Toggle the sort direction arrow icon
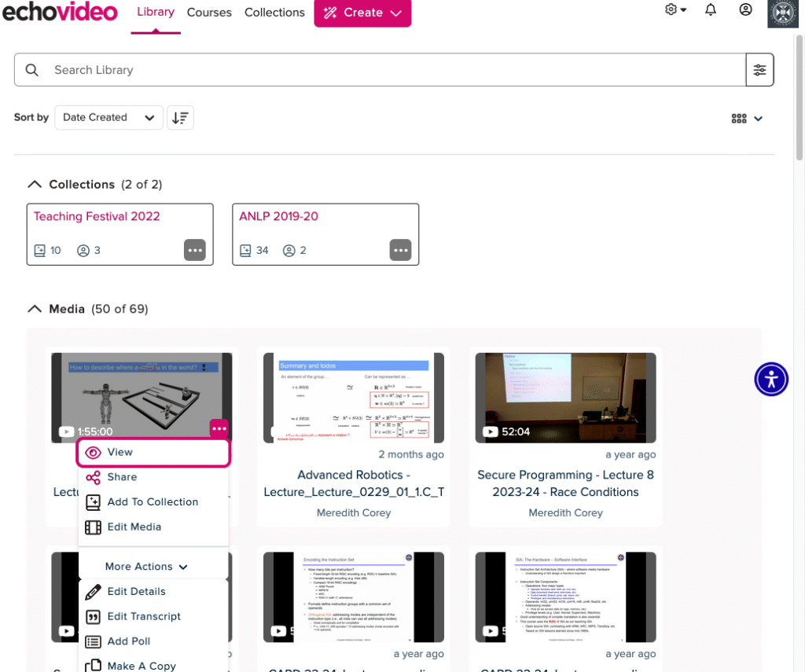This screenshot has width=805, height=672. [180, 117]
